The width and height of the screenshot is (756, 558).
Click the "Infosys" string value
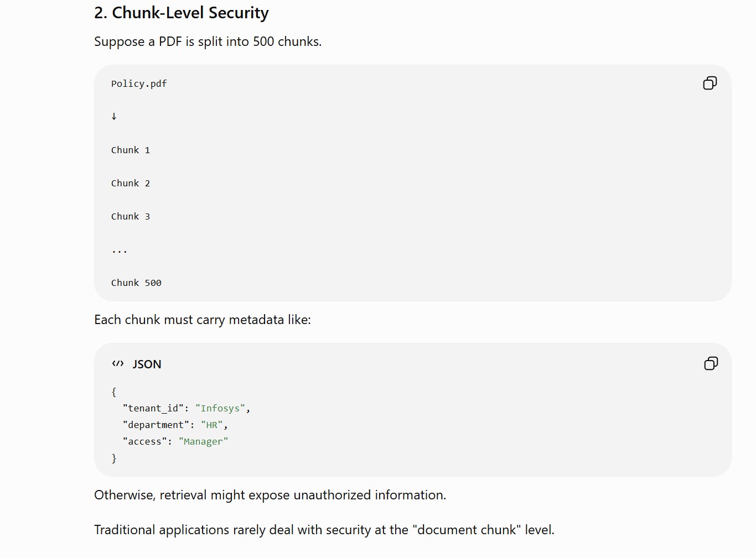[220, 408]
